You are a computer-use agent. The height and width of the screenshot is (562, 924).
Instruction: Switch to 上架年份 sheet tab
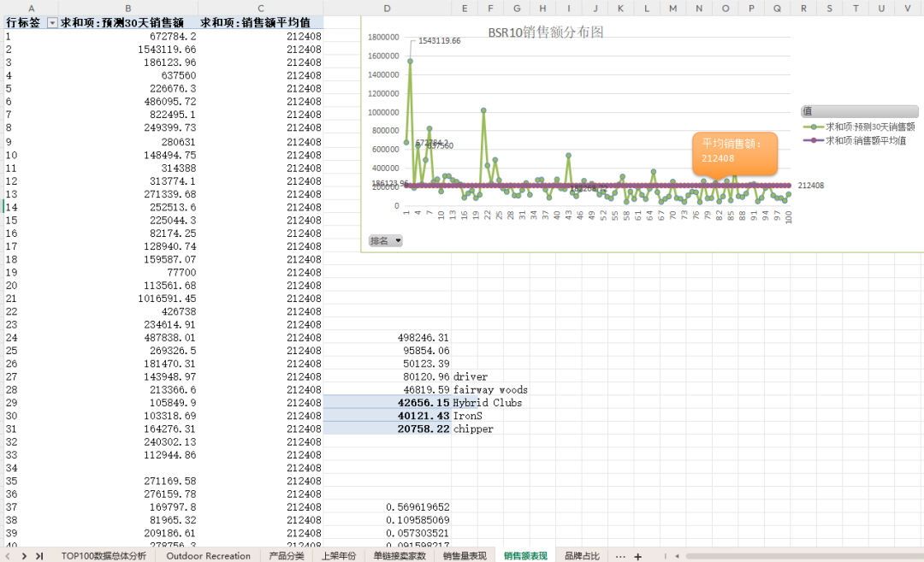[339, 555]
